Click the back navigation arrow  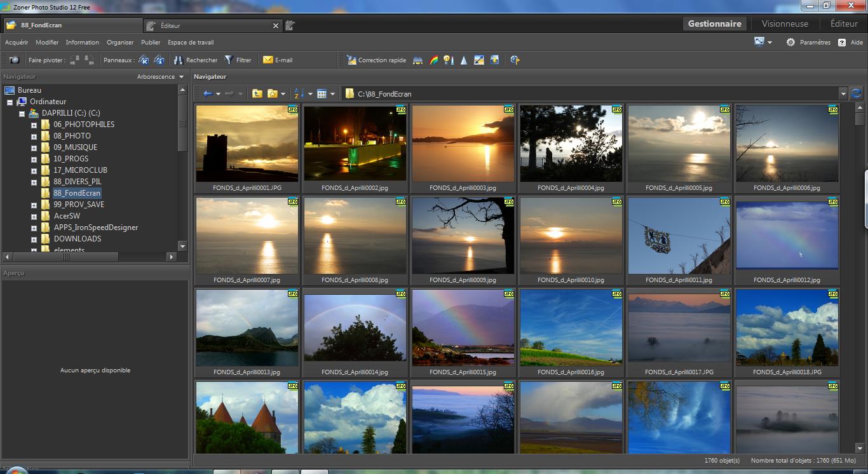pyautogui.click(x=208, y=93)
